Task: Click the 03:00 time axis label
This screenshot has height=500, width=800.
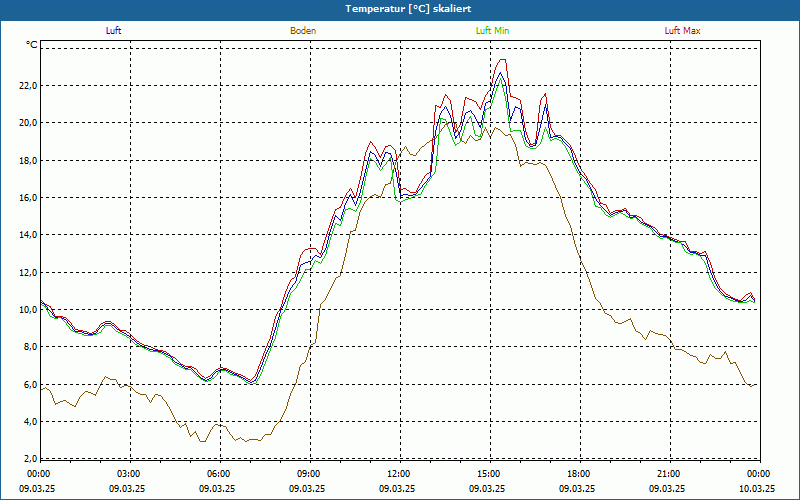Action: point(129,474)
